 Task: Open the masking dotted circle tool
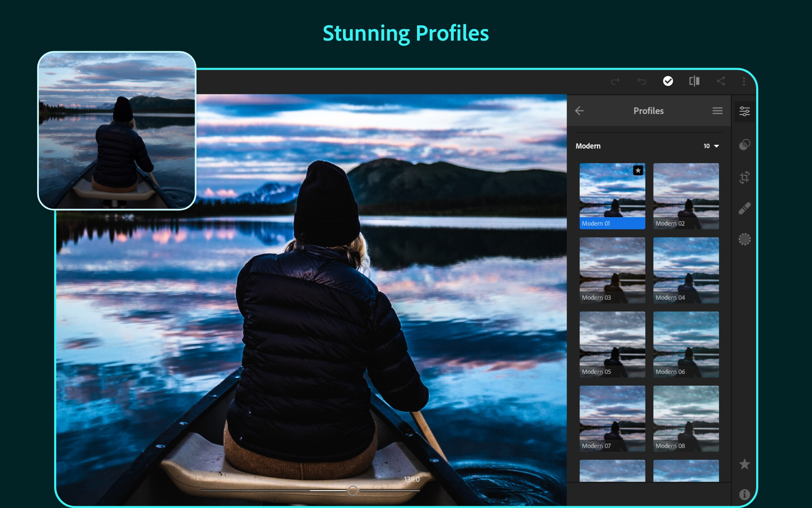tap(744, 239)
